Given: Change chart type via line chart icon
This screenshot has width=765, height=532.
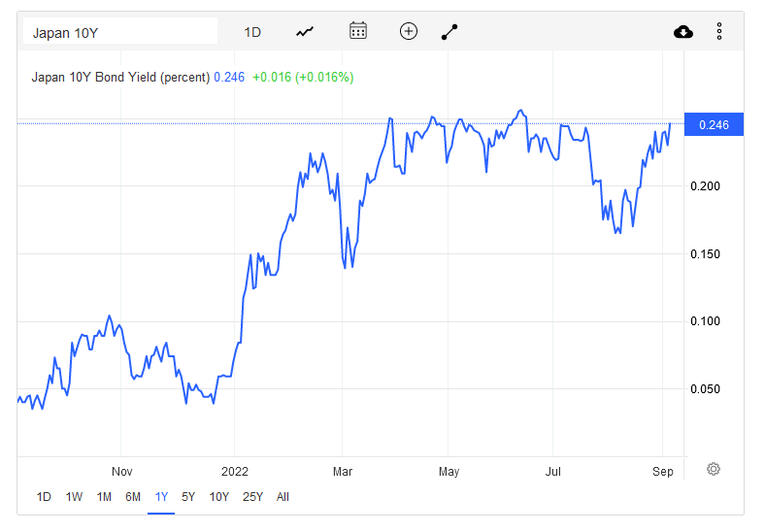Looking at the screenshot, I should click(305, 32).
